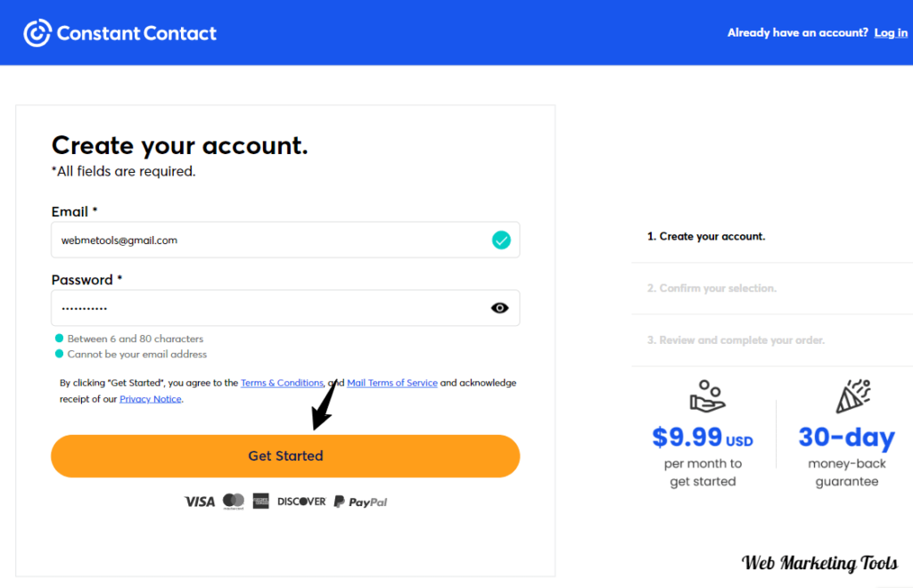
Task: Toggle password visibility with the eye icon
Action: (498, 307)
